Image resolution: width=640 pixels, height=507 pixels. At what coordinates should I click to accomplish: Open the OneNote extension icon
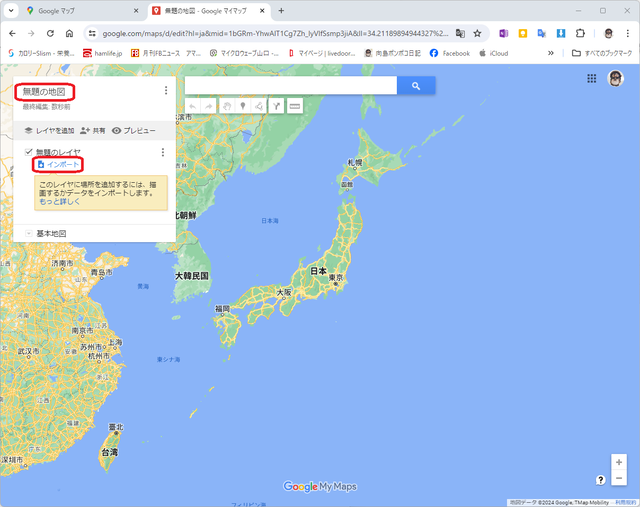click(503, 33)
